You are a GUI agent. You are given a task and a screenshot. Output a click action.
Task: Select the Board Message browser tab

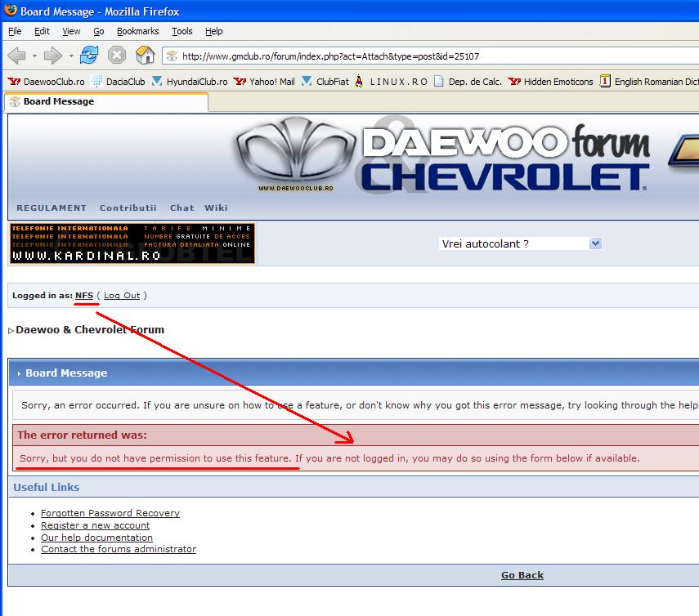[106, 101]
